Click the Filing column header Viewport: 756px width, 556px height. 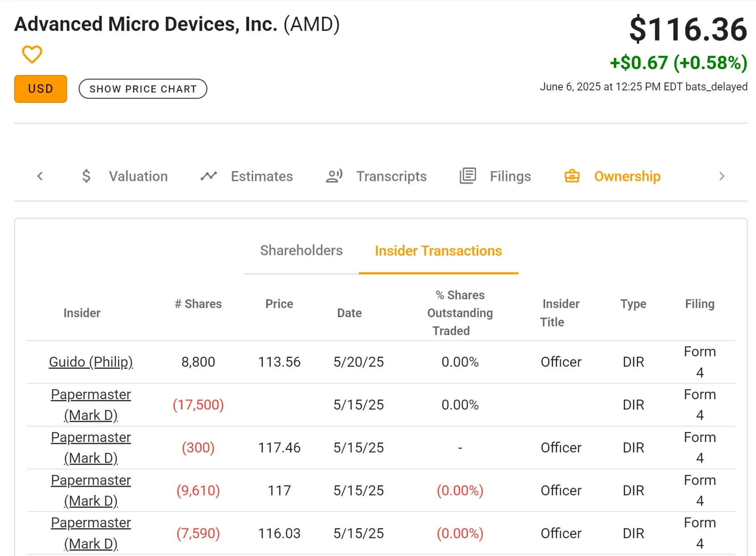click(x=700, y=304)
